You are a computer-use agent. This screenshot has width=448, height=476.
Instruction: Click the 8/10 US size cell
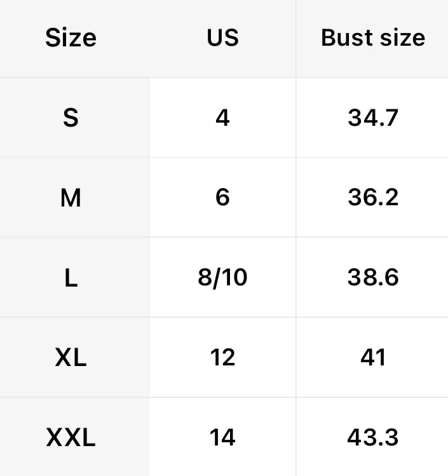(222, 278)
